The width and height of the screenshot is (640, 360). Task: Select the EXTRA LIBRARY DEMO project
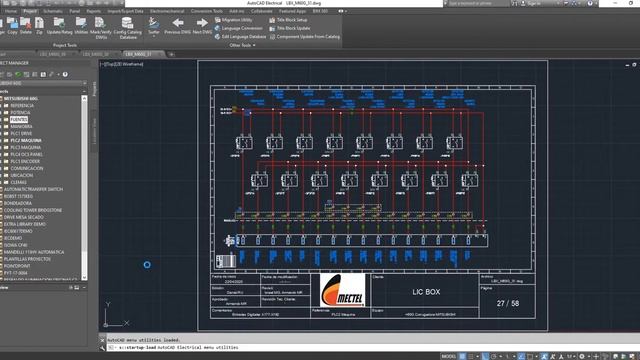(x=24, y=224)
